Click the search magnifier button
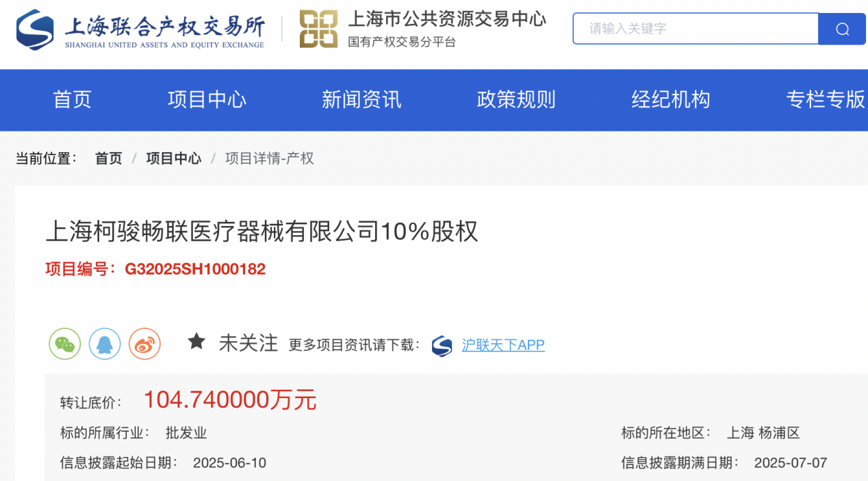868x481 pixels. pos(842,29)
